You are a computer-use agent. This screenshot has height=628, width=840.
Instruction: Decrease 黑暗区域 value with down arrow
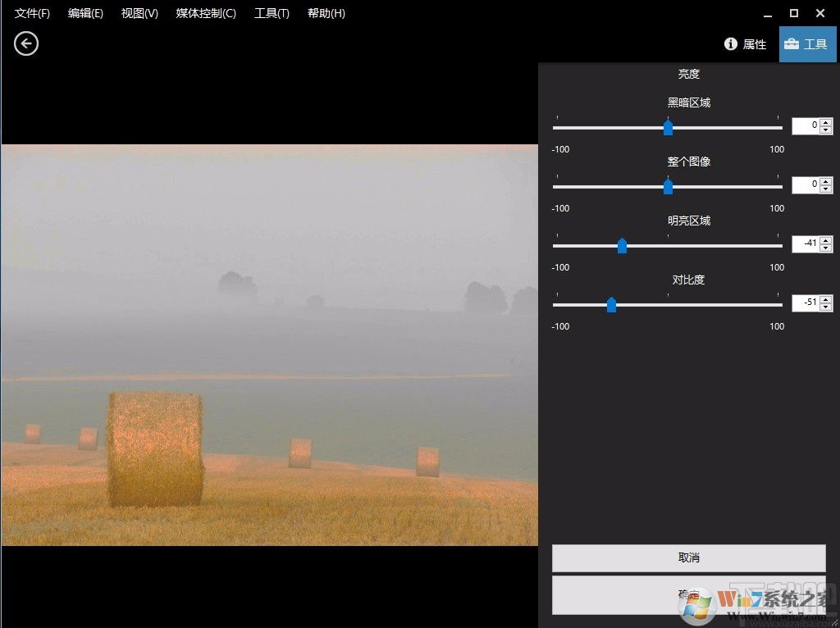(x=825, y=130)
